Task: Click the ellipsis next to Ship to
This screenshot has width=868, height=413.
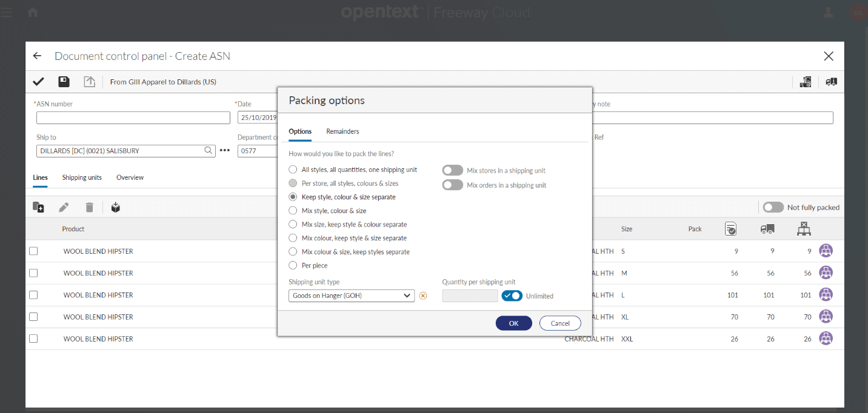Action: click(x=225, y=150)
